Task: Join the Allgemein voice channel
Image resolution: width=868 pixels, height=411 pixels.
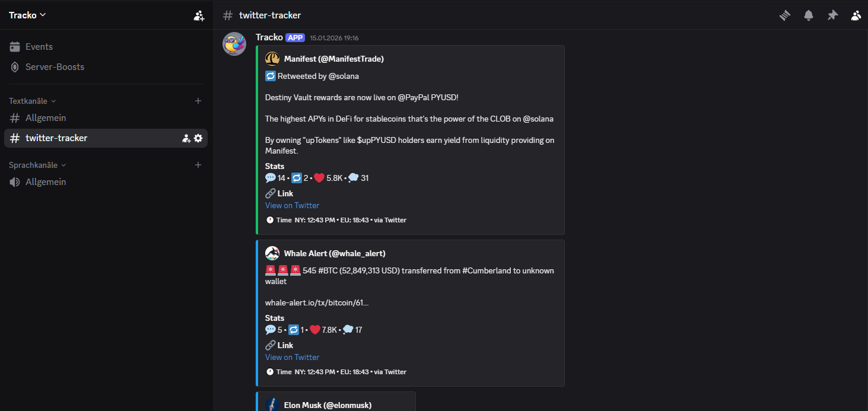Action: [x=46, y=182]
